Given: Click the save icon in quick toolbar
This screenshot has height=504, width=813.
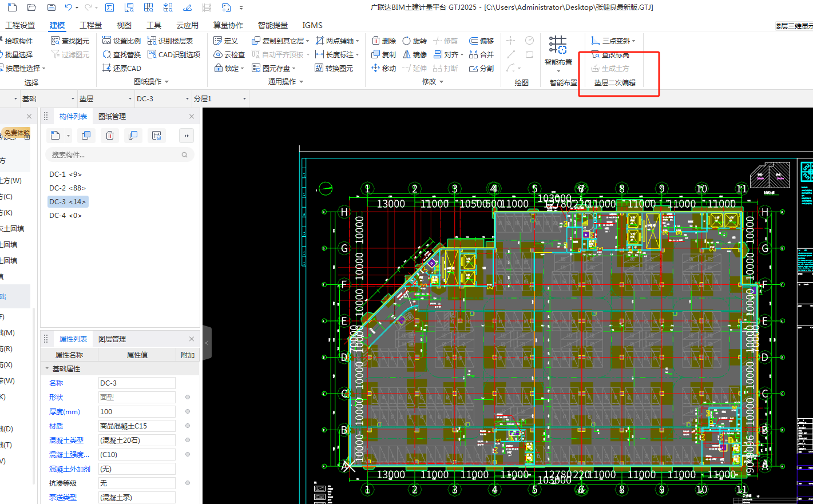Looking at the screenshot, I should 51,7.
